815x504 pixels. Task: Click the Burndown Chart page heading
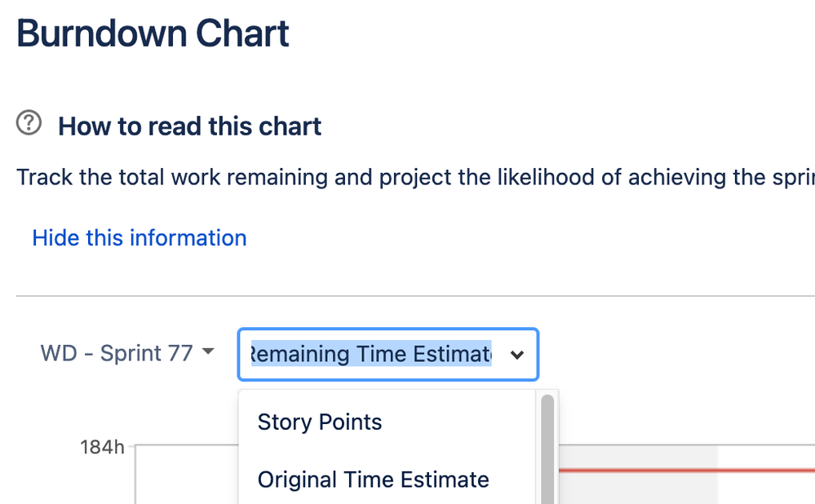(x=153, y=34)
